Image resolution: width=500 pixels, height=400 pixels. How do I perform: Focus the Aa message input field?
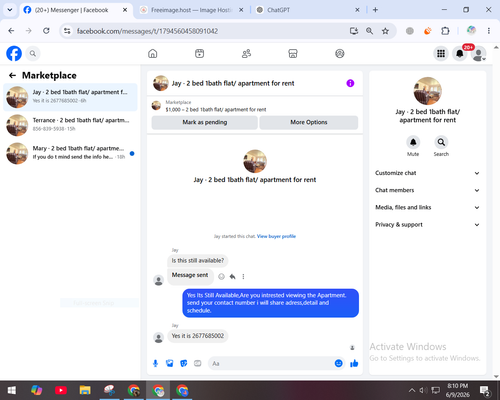click(x=272, y=363)
